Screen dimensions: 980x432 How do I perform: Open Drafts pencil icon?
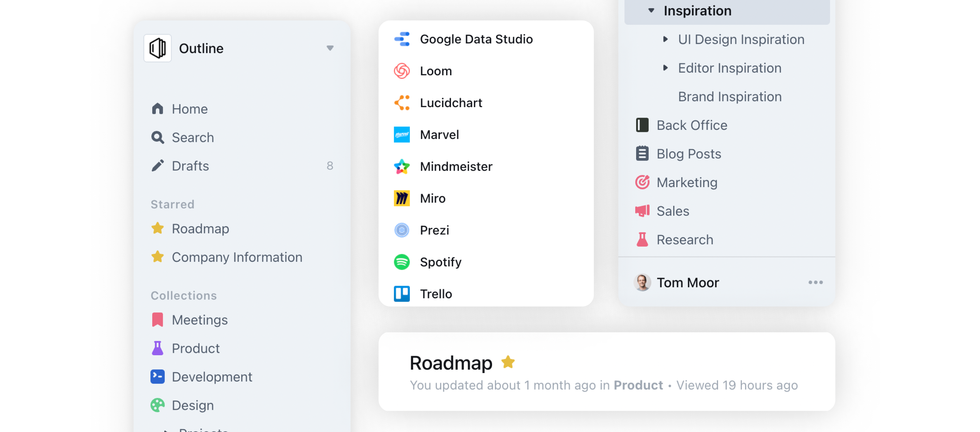[157, 166]
